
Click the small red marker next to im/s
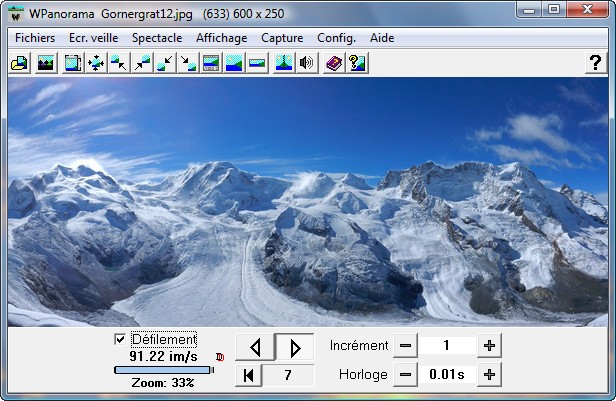click(220, 357)
